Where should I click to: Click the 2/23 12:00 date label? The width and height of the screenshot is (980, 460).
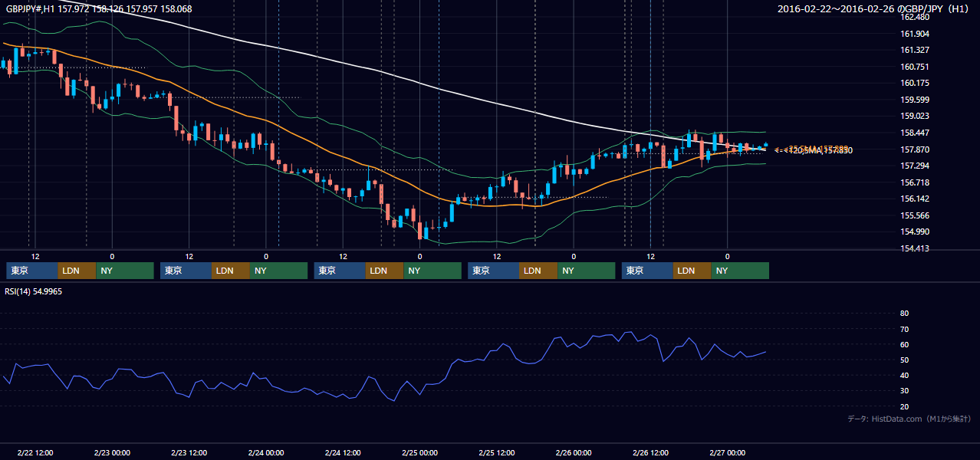(189, 452)
